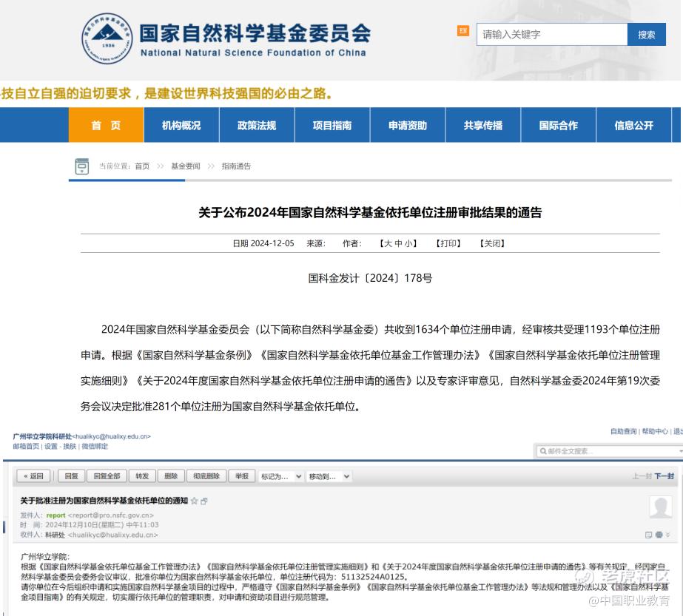Click recipient 科研处 name
This screenshot has width=683, height=616.
(x=55, y=535)
